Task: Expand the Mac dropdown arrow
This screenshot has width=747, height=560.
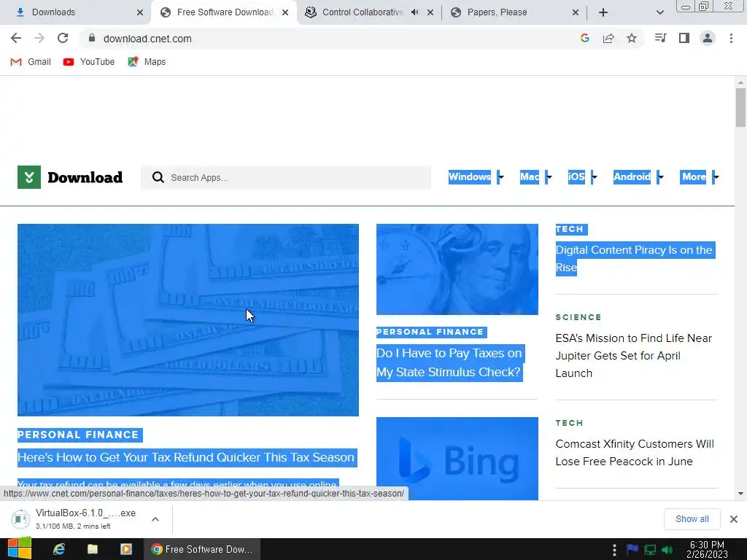Action: [x=549, y=176]
